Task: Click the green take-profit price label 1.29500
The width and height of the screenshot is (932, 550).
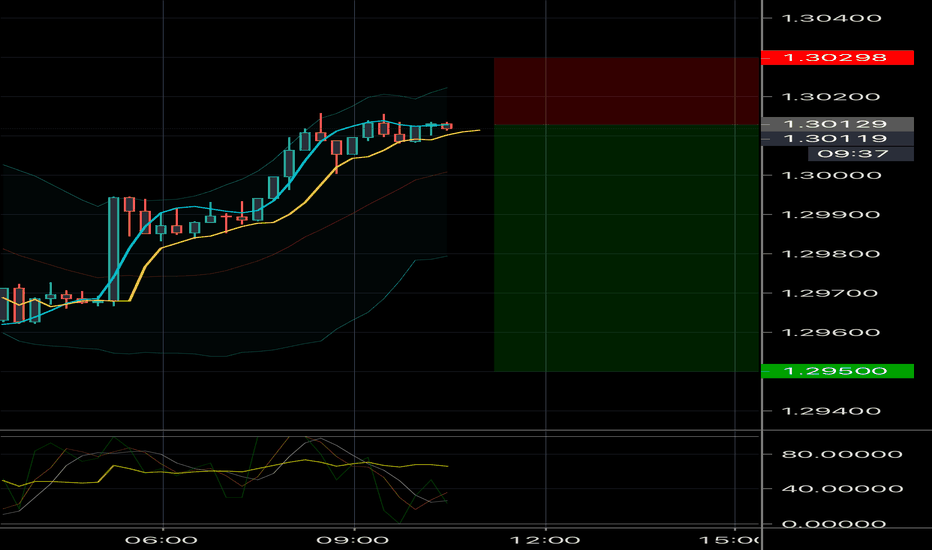Action: (837, 371)
